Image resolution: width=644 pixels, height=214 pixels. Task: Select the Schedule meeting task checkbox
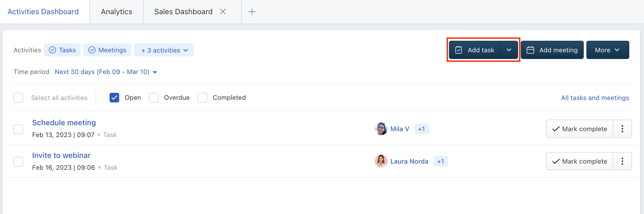[18, 129]
